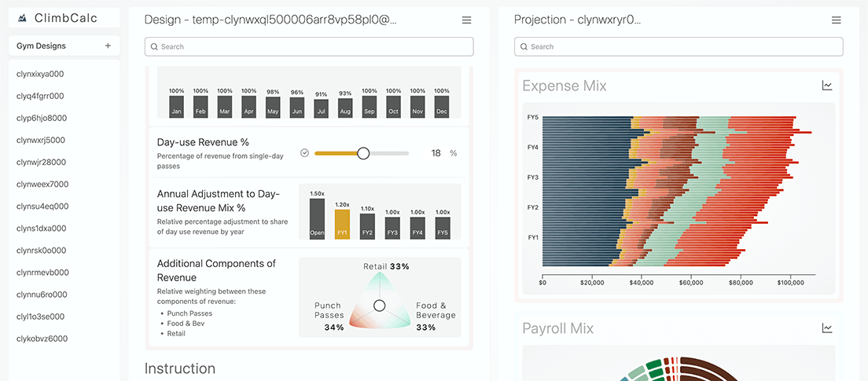Open gym design clynxixya000
This screenshot has width=868, height=381.
[x=40, y=75]
